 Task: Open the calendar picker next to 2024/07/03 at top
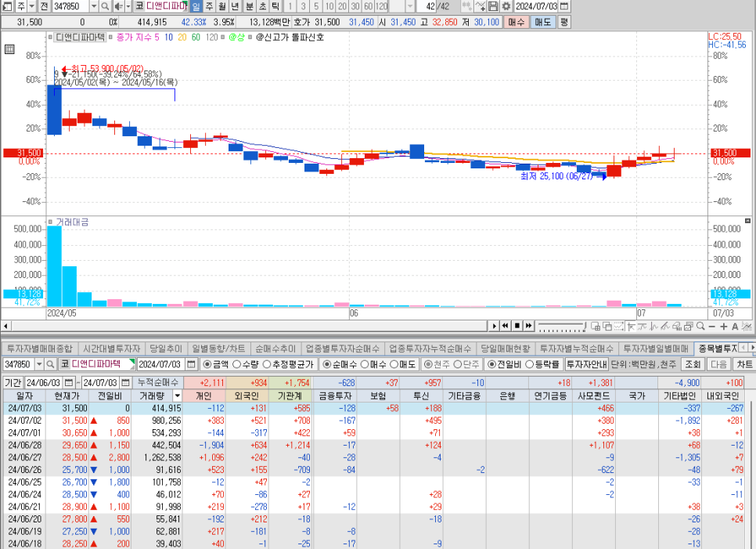[x=563, y=6]
